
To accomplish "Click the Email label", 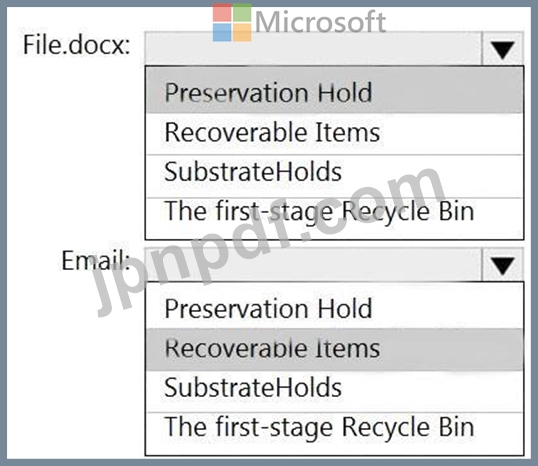I will point(96,260).
